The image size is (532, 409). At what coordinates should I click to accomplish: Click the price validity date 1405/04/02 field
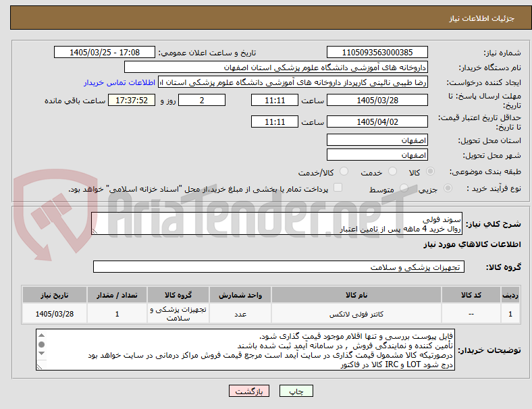(x=377, y=121)
